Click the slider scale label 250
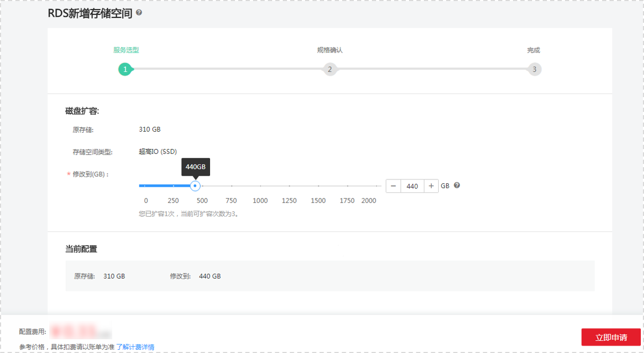This screenshot has width=644, height=353. coord(173,201)
